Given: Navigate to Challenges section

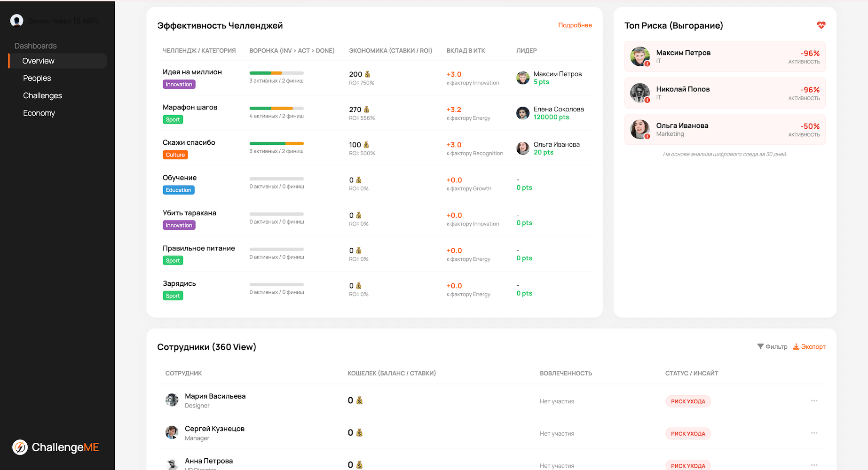Looking at the screenshot, I should point(43,96).
